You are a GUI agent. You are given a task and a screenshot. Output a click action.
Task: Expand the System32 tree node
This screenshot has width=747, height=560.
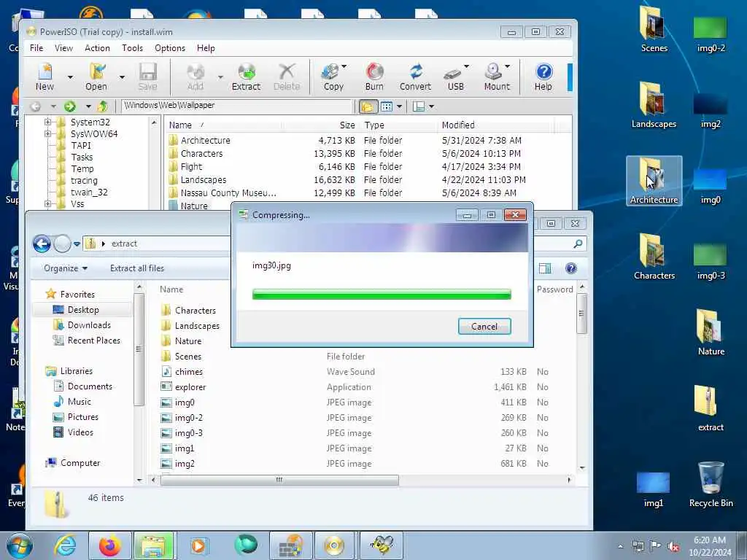(47, 122)
